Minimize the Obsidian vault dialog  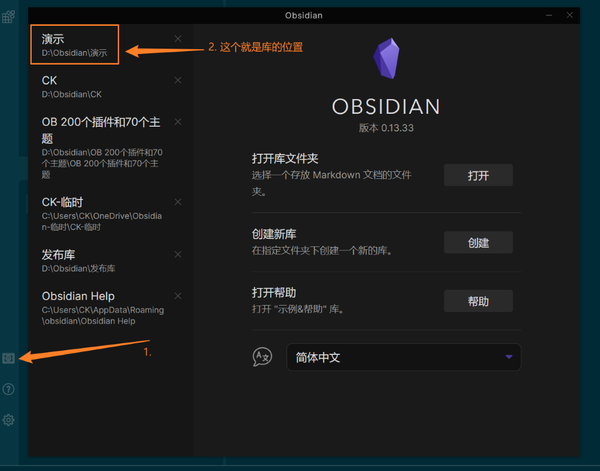tap(549, 15)
